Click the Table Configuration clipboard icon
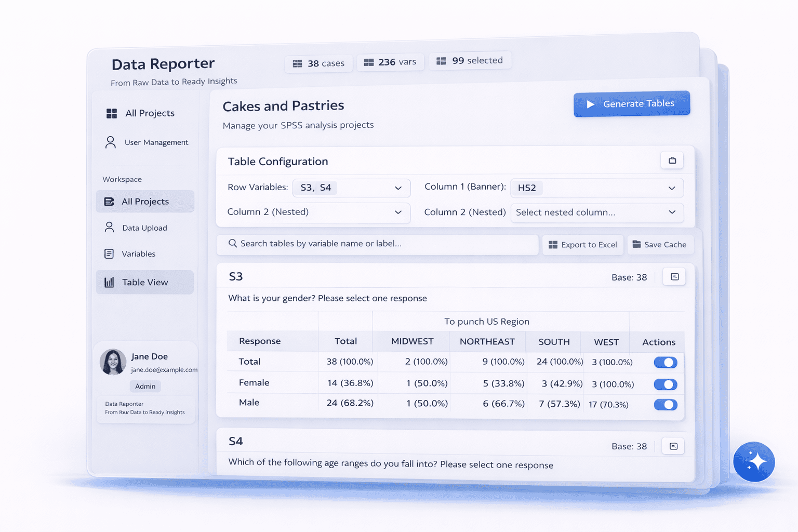Screen dimensions: 798x532 pyautogui.click(x=672, y=161)
